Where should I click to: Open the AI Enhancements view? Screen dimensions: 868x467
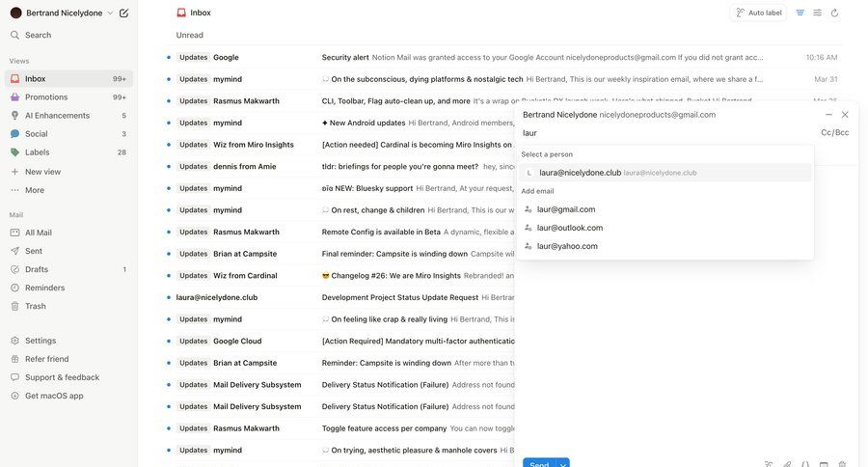[x=68, y=115]
